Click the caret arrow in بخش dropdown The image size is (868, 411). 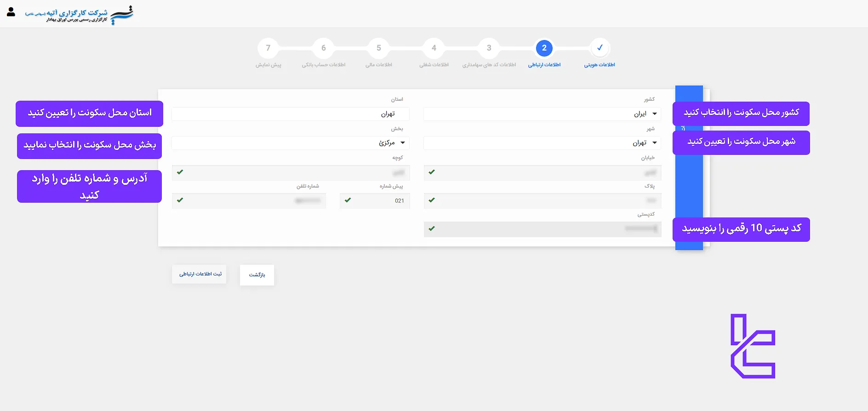(403, 143)
